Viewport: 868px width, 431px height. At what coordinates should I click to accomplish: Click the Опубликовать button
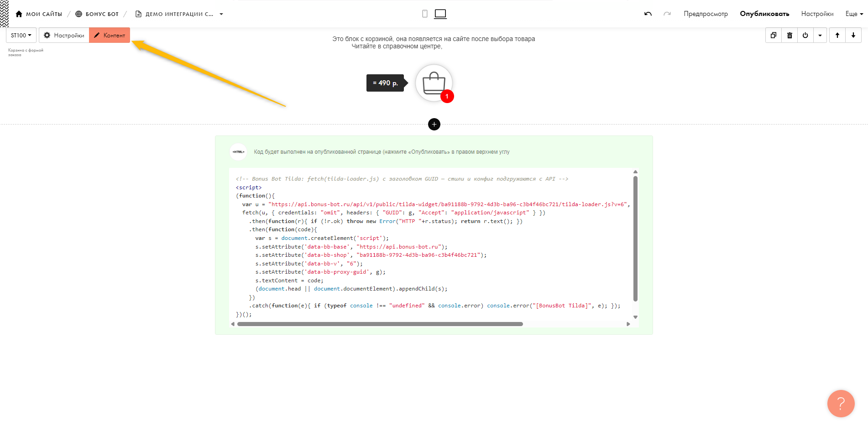[764, 14]
